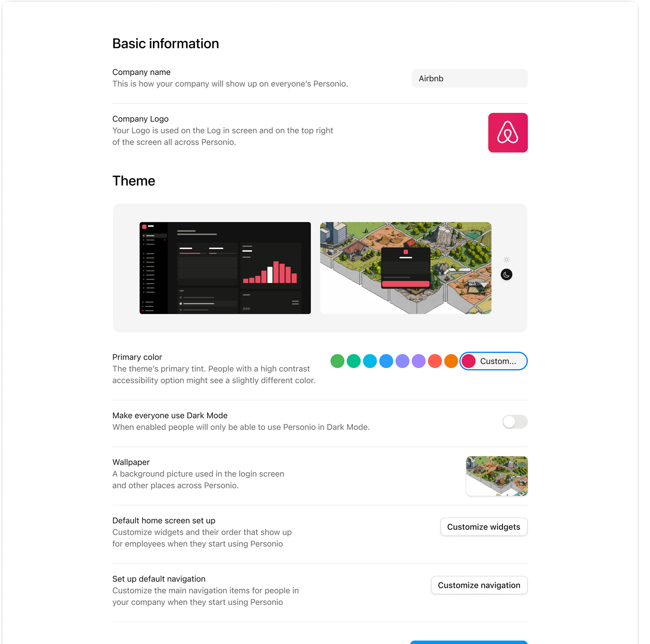The image size is (650, 644).
Task: Click the Company Logo label
Action: click(140, 119)
